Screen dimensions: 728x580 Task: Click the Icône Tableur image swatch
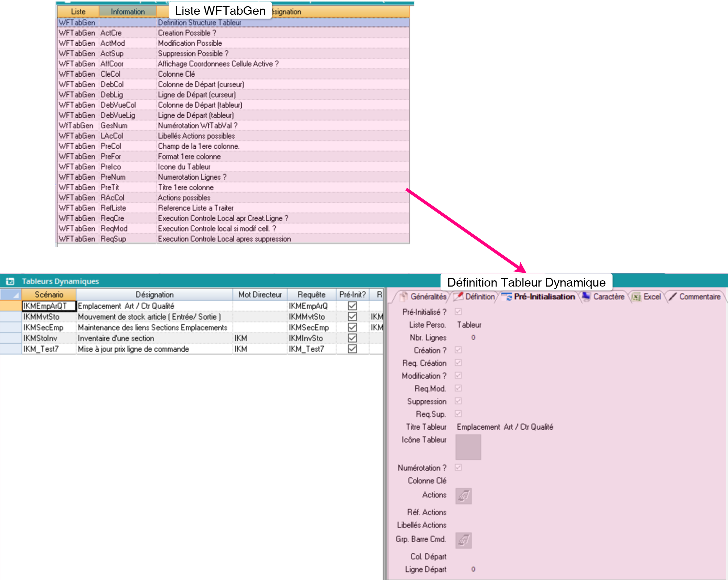(468, 447)
